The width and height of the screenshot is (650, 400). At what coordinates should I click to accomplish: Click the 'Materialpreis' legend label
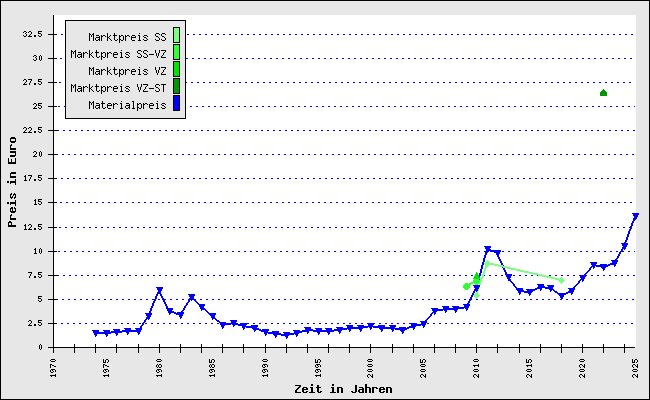[127, 104]
